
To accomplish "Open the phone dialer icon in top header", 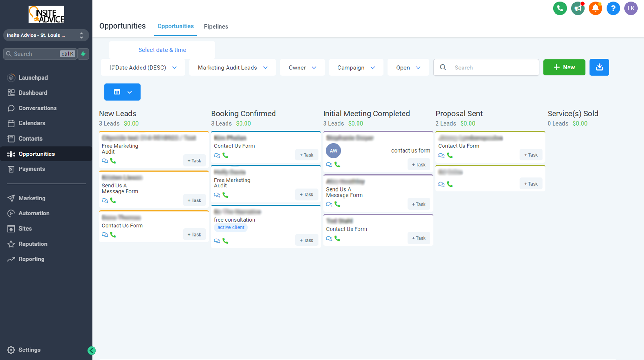I will tap(560, 8).
